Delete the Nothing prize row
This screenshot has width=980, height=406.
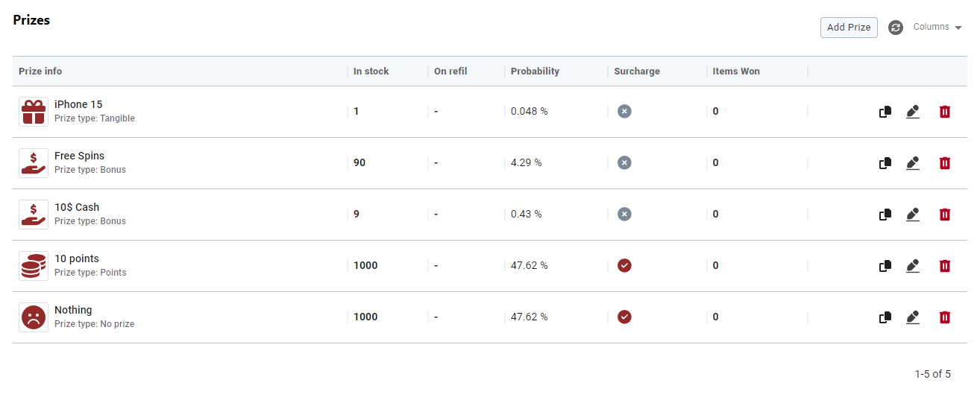945,317
